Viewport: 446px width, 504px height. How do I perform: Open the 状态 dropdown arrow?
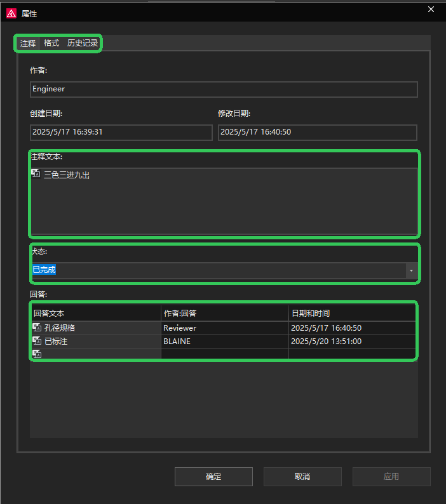(411, 270)
